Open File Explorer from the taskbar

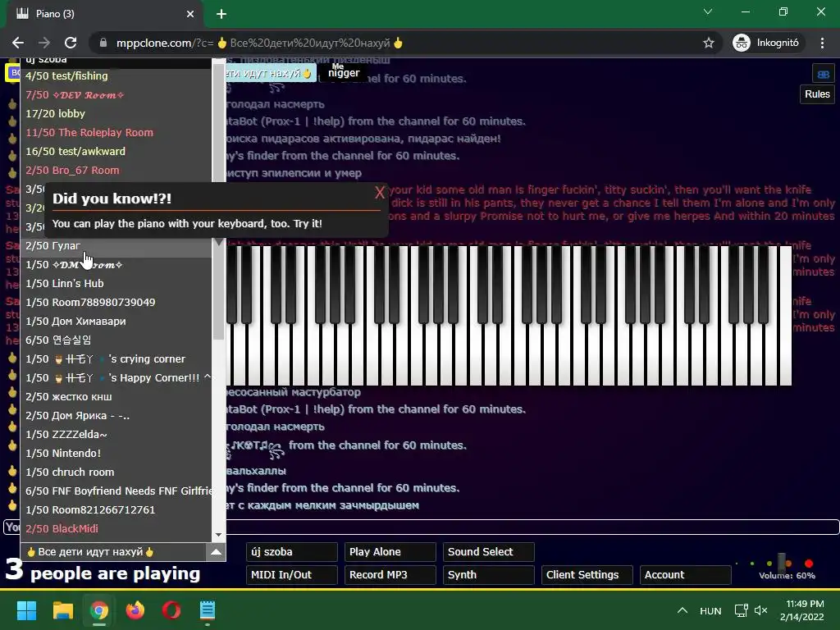pyautogui.click(x=62, y=610)
